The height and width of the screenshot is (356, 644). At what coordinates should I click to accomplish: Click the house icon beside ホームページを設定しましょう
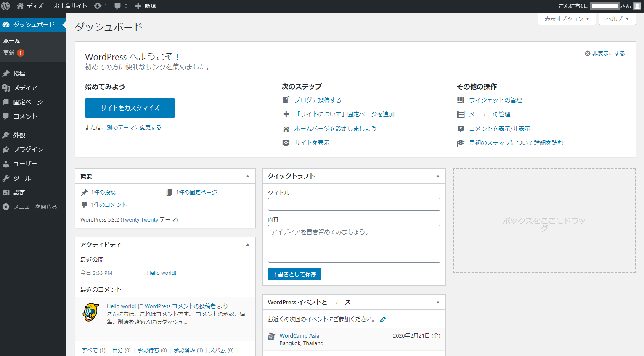(x=286, y=129)
